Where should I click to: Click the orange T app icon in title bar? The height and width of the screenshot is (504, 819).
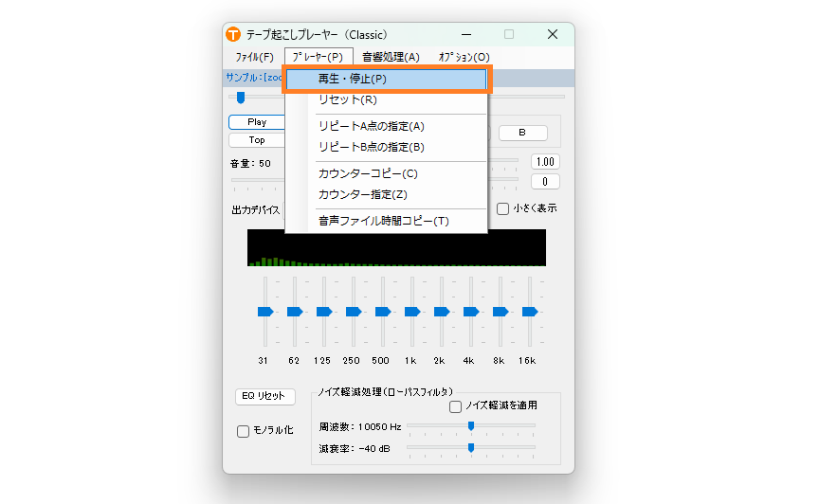coord(233,34)
